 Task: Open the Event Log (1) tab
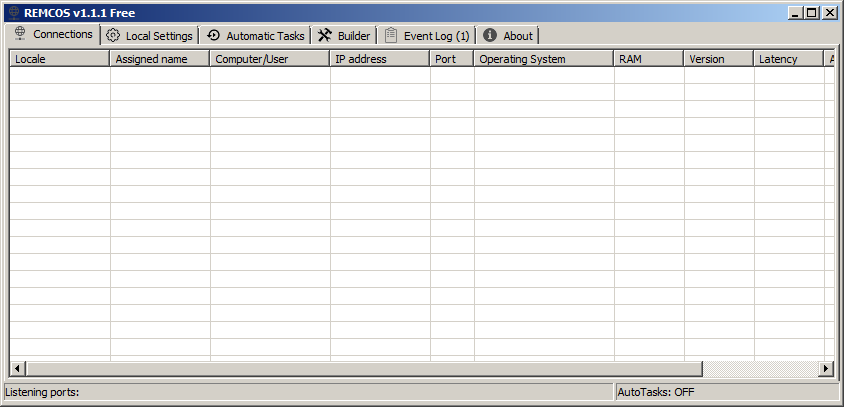pyautogui.click(x=427, y=35)
